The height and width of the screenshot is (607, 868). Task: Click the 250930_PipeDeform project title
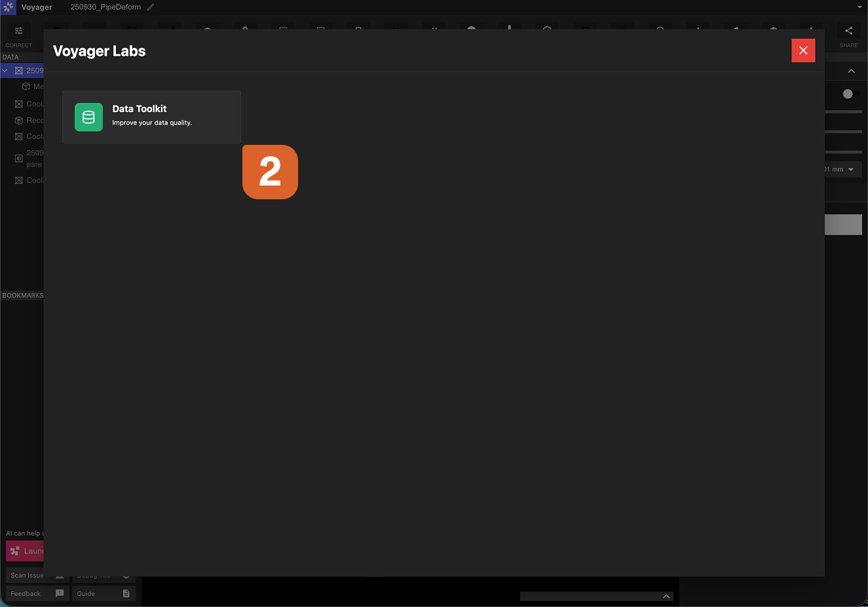105,7
